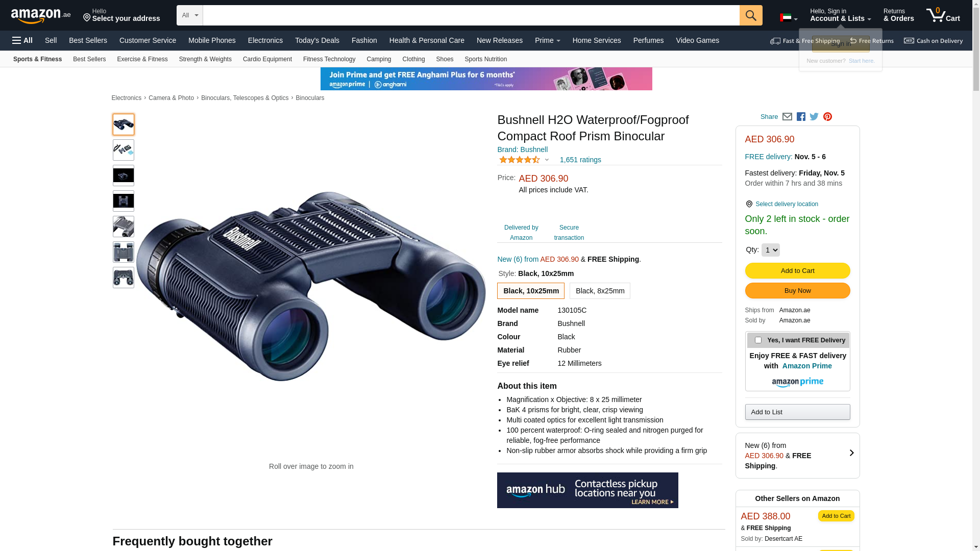This screenshot has width=980, height=551.
Task: Share on Facebook icon
Action: pos(801,117)
